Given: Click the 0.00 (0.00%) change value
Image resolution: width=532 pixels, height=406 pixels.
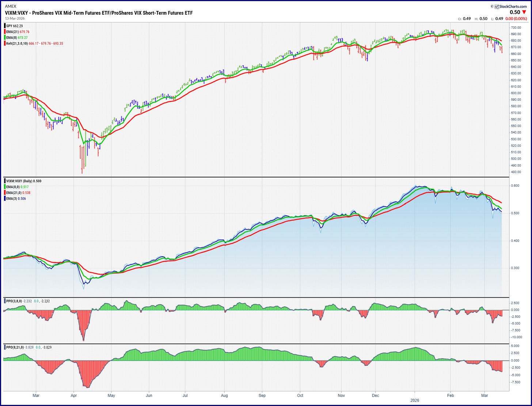Looking at the screenshot, I should (516, 19).
